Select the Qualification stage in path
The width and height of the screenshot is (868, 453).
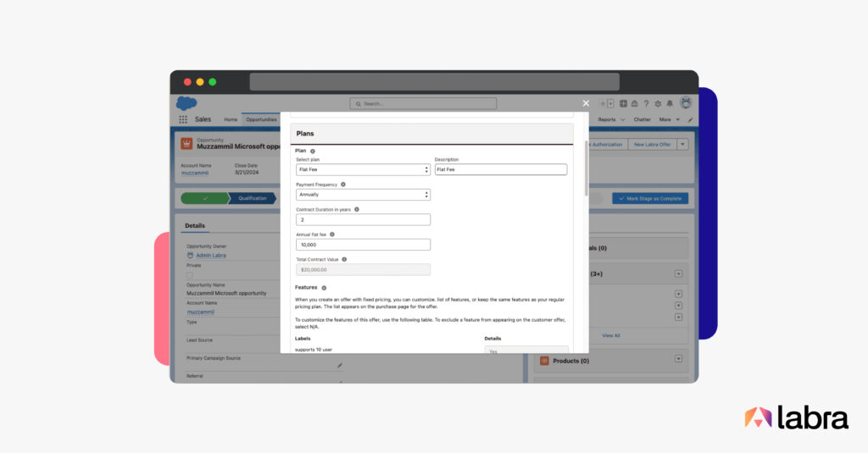pyautogui.click(x=253, y=198)
